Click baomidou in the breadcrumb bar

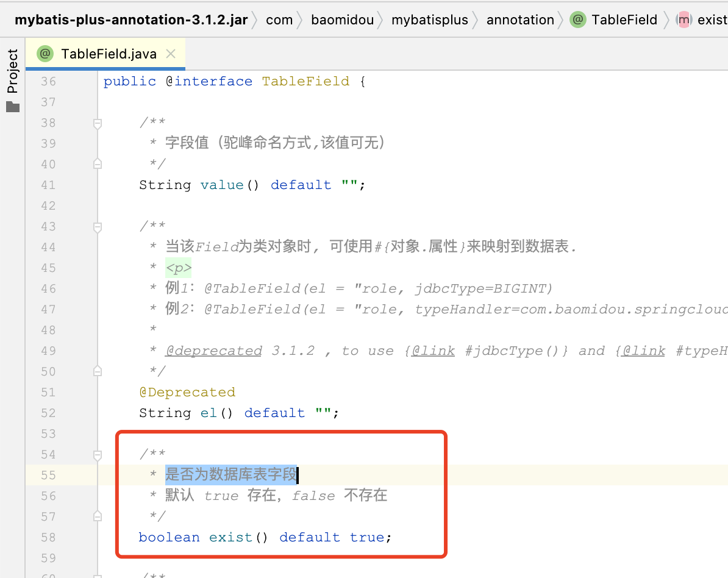coord(342,19)
